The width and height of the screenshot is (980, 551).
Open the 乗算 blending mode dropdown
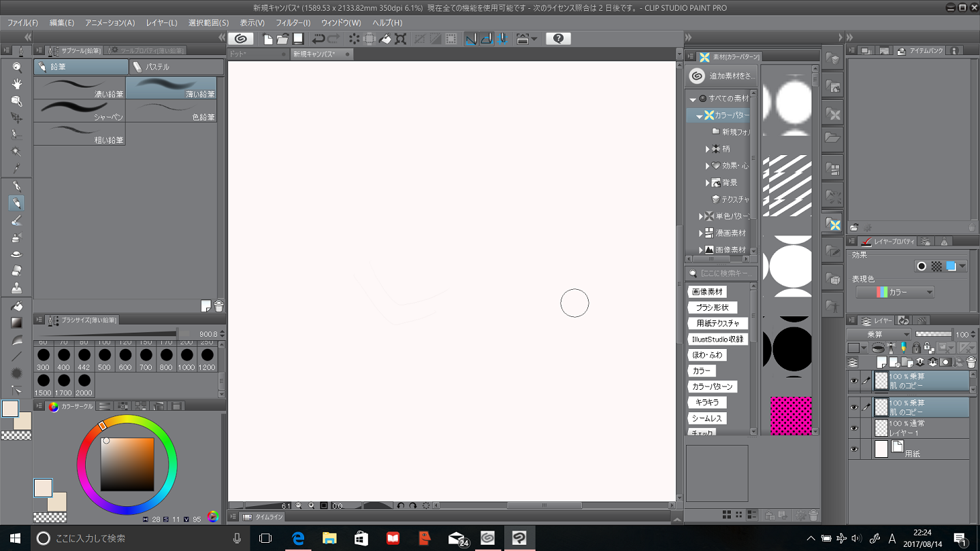[x=879, y=335]
